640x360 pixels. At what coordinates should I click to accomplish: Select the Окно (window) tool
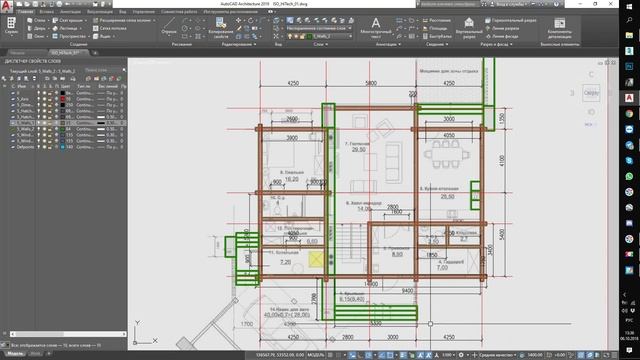pyautogui.click(x=36, y=36)
